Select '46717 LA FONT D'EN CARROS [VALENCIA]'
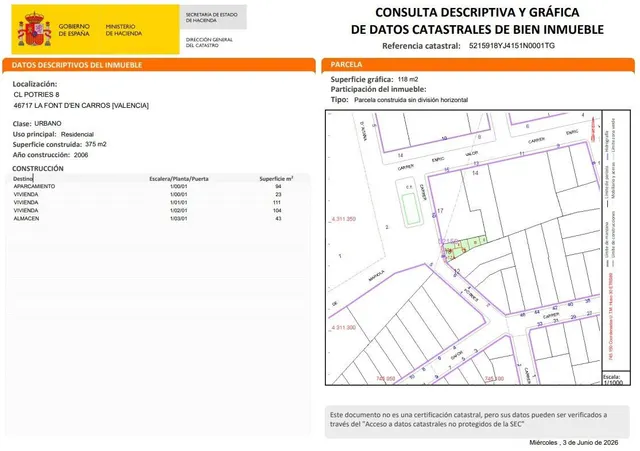Viewport: 640px width, 451px height. (81, 106)
